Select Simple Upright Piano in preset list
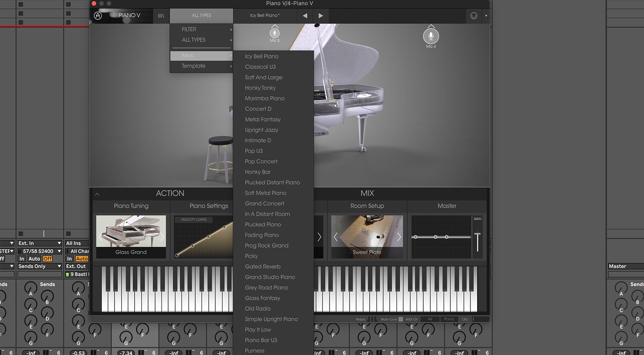 click(x=273, y=319)
